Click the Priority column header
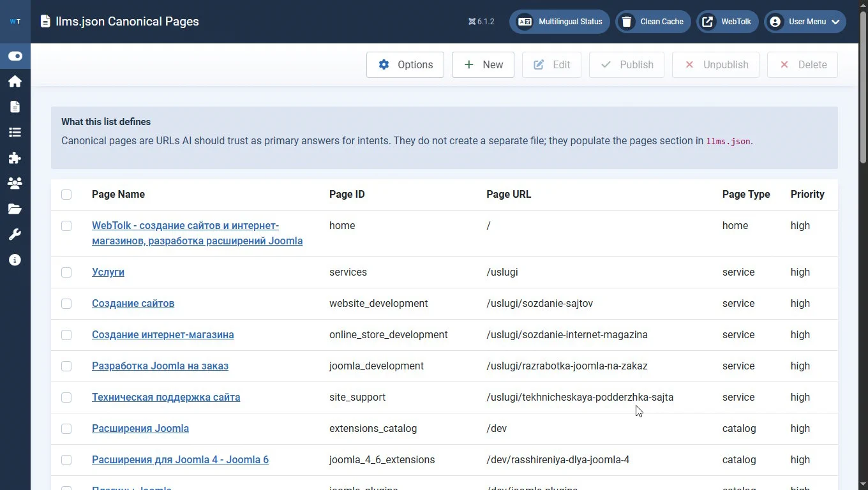The image size is (868, 490). coord(807,195)
